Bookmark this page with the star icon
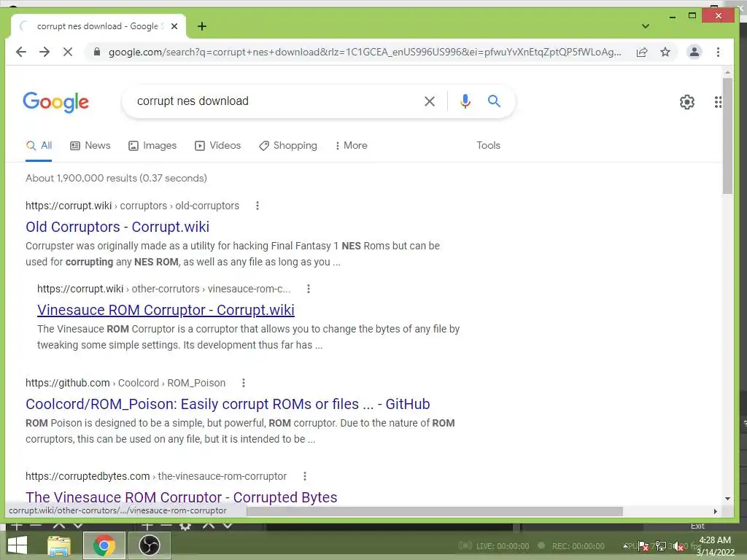The width and height of the screenshot is (747, 560). [x=665, y=52]
